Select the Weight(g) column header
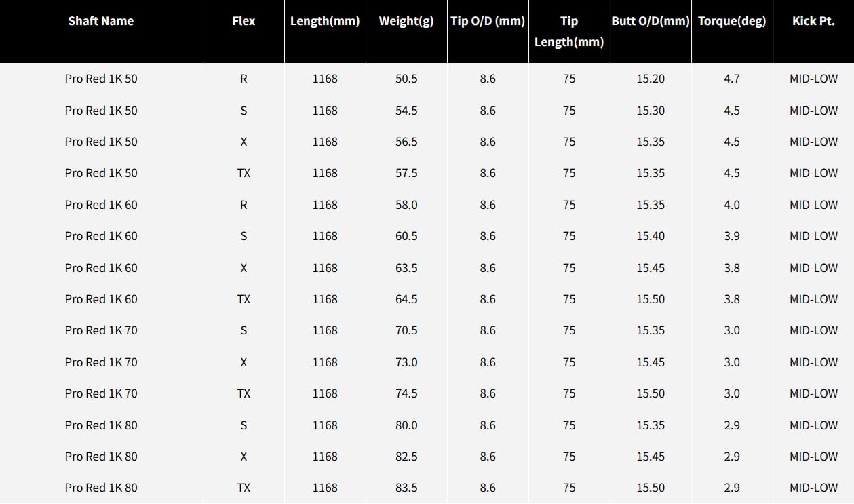The image size is (854, 504). (x=406, y=21)
